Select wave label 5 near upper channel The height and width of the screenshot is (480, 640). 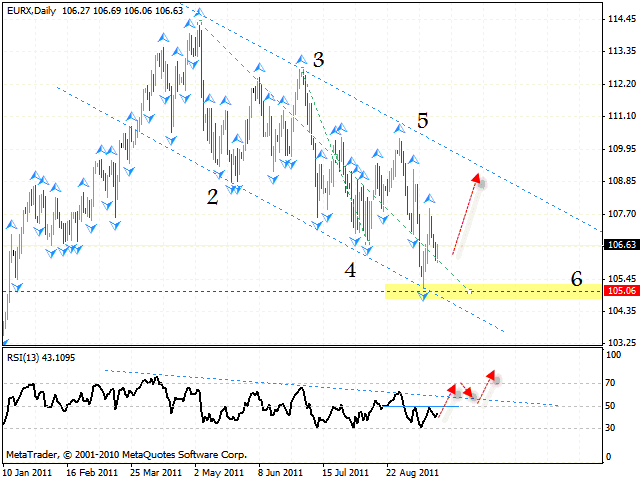pos(423,120)
